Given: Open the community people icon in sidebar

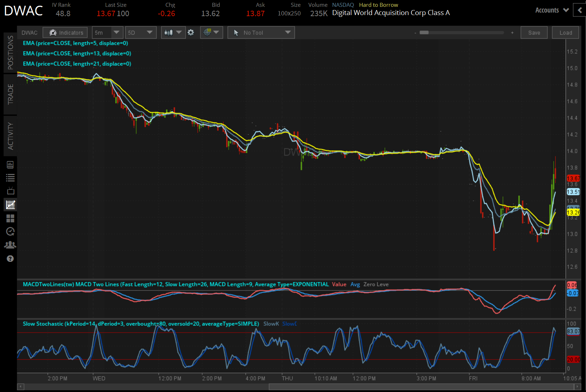Looking at the screenshot, I should pyautogui.click(x=10, y=245).
